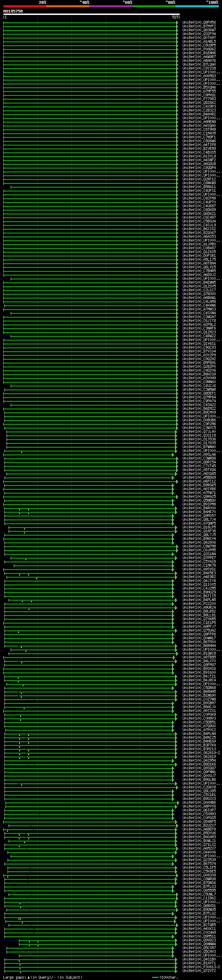Viewport: 222px width, 980px height.
Task: Open UniRef100_D0BUB6 sequence hit
Action: [x=199, y=420]
